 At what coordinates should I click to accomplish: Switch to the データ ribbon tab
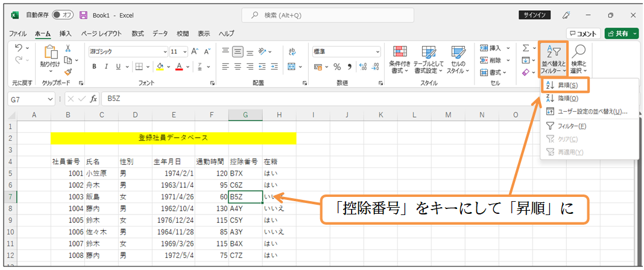pos(160,33)
